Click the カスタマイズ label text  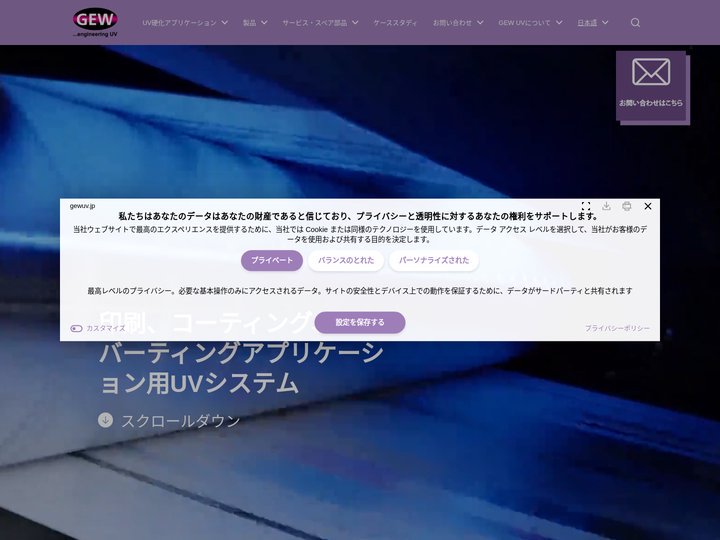[x=106, y=328]
